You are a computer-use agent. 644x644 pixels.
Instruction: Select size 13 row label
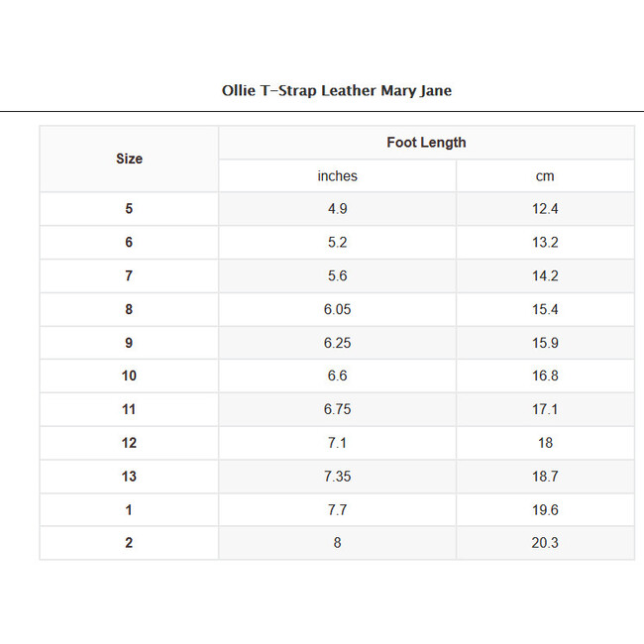coord(129,477)
